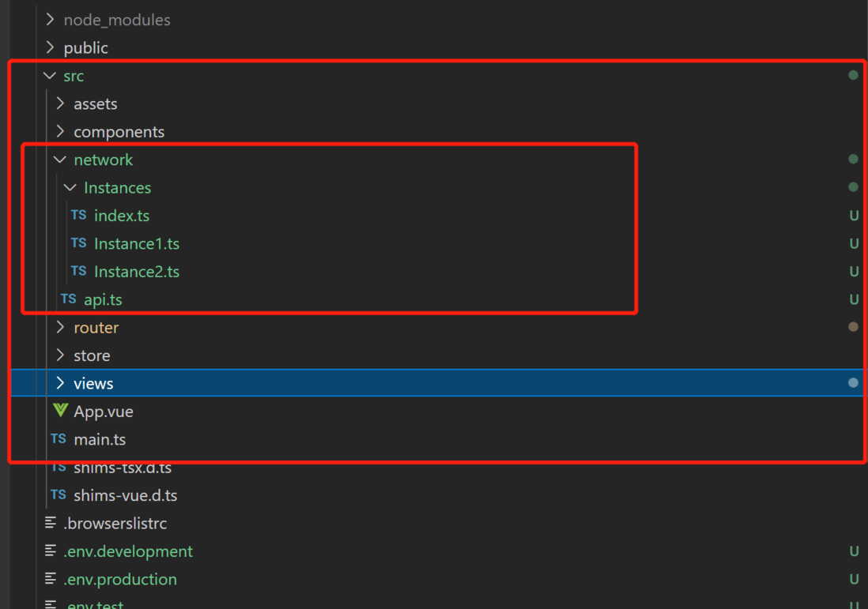The image size is (868, 609).
Task: Select the store folder
Action: coord(92,355)
